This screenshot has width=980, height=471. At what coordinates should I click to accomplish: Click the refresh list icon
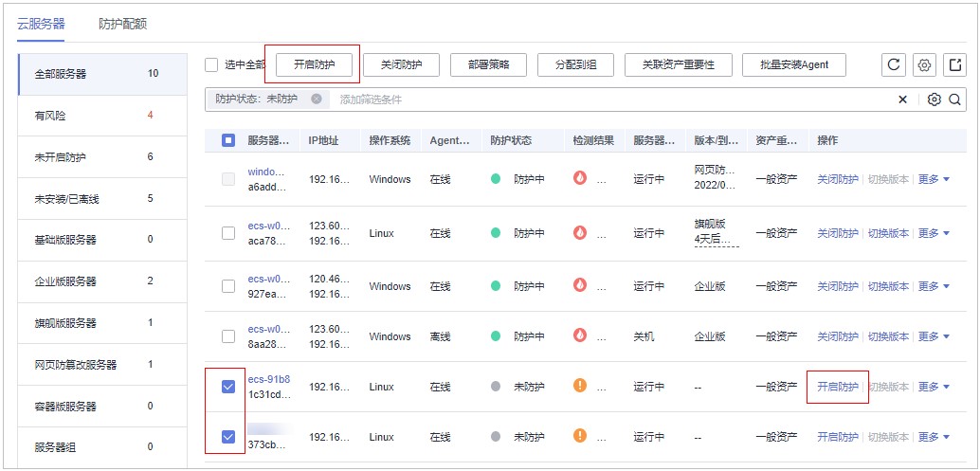tap(893, 64)
